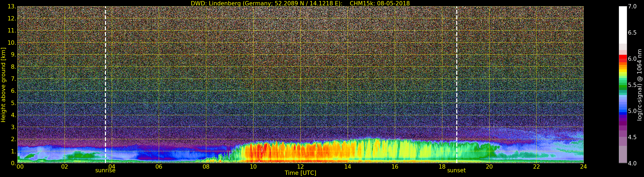The height and width of the screenshot is (177, 644).
Task: Click the time tick label '04'
Action: [112, 166]
